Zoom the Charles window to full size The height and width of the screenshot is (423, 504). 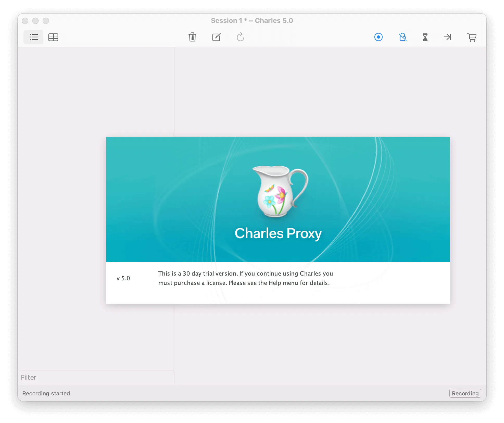tap(46, 21)
